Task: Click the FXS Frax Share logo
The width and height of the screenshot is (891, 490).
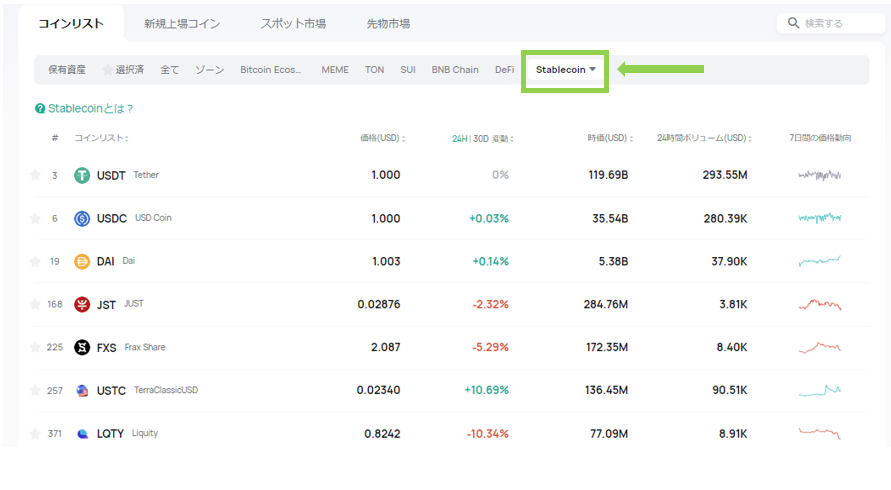Action: (x=82, y=347)
